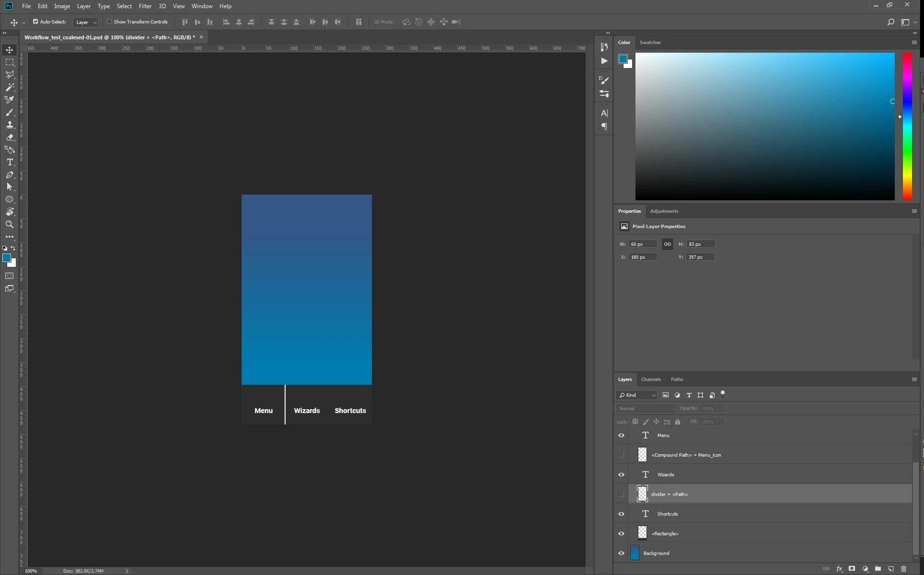The width and height of the screenshot is (924, 575).
Task: Click the foreground color swatch in toolbar
Action: coord(7,258)
